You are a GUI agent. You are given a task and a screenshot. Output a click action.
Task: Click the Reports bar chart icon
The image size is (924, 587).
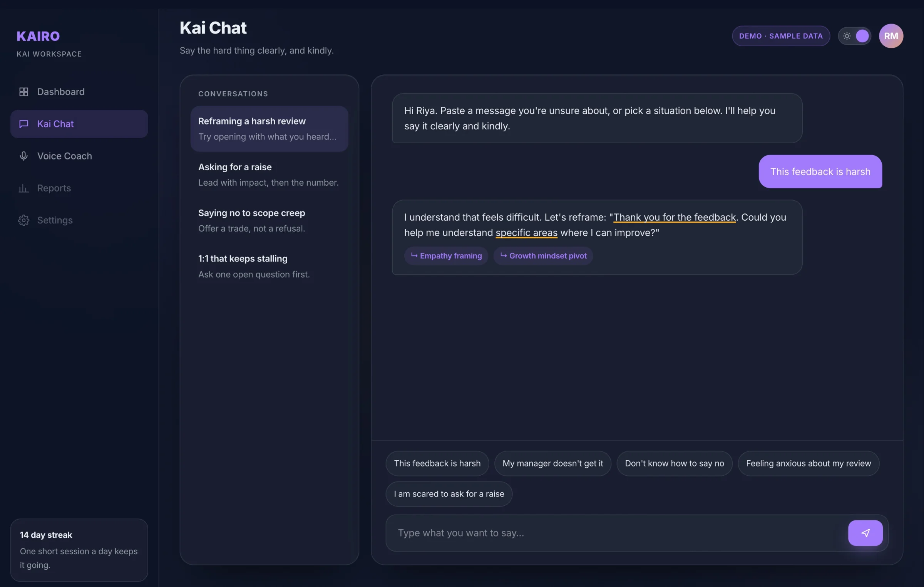(x=23, y=188)
